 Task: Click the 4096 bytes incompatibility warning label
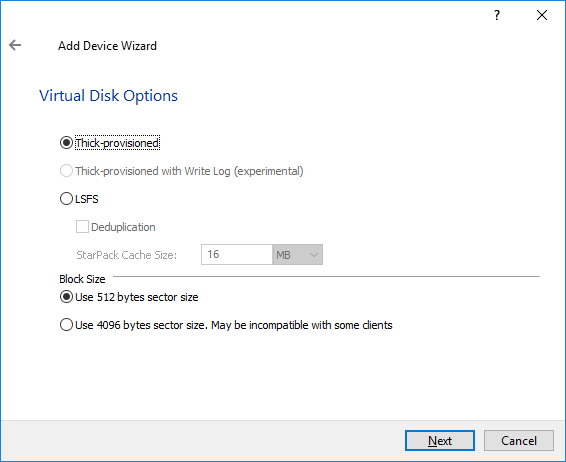[234, 325]
